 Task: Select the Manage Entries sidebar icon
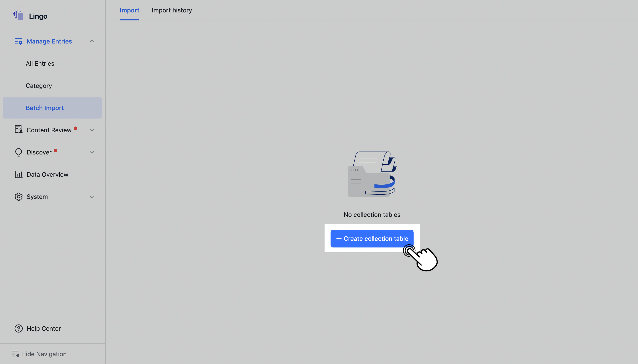point(18,41)
